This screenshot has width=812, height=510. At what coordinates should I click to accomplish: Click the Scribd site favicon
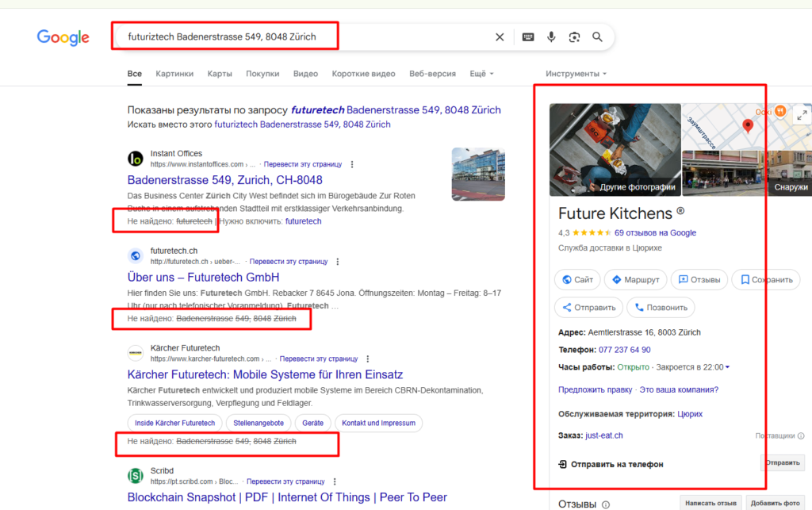[135, 476]
